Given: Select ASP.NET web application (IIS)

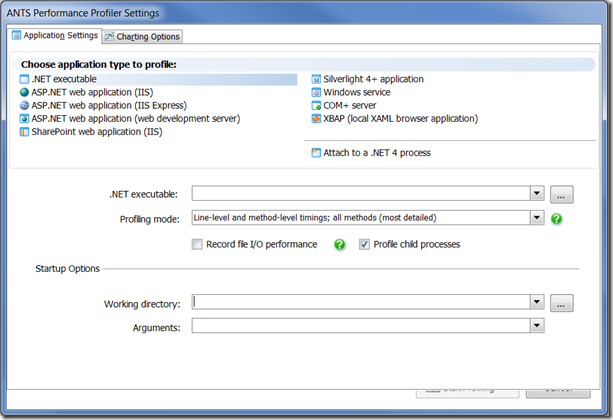Looking at the screenshot, I should [86, 92].
